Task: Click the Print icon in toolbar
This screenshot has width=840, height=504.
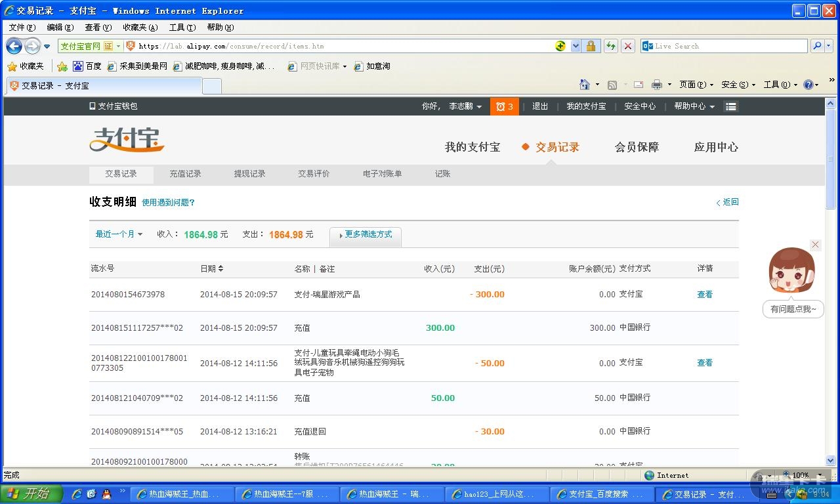Action: [656, 85]
